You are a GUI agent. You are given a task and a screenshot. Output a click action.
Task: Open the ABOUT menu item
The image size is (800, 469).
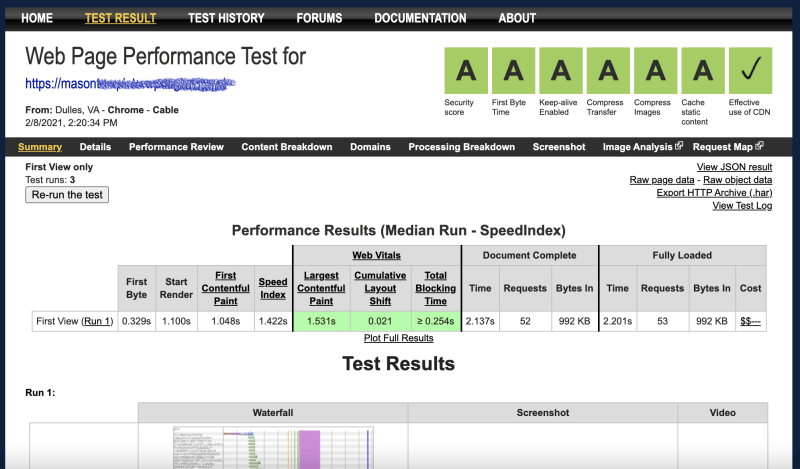point(517,18)
